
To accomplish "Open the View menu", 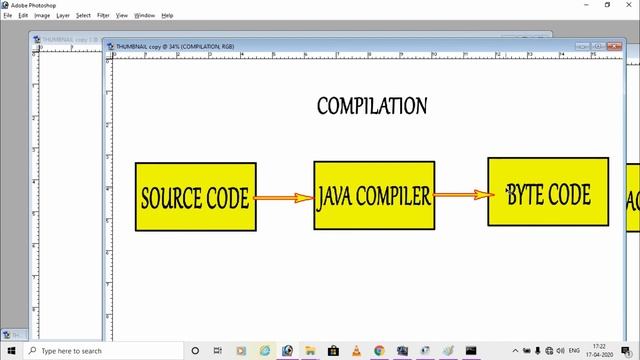I will click(122, 16).
